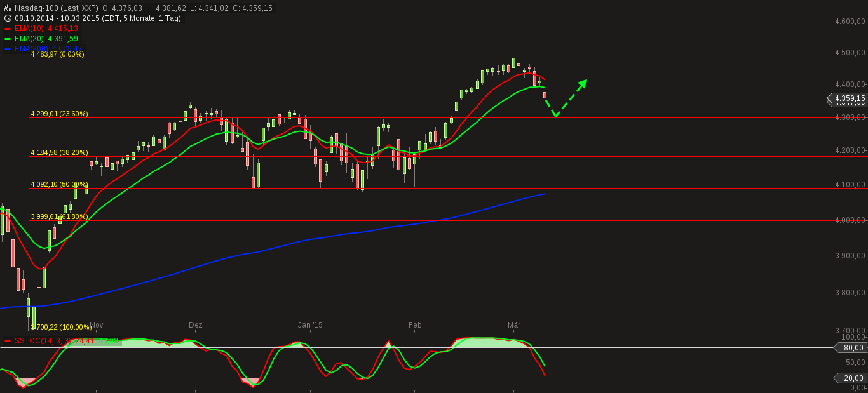Open the clock timeframe icon
The image size is (868, 393).
coord(6,18)
